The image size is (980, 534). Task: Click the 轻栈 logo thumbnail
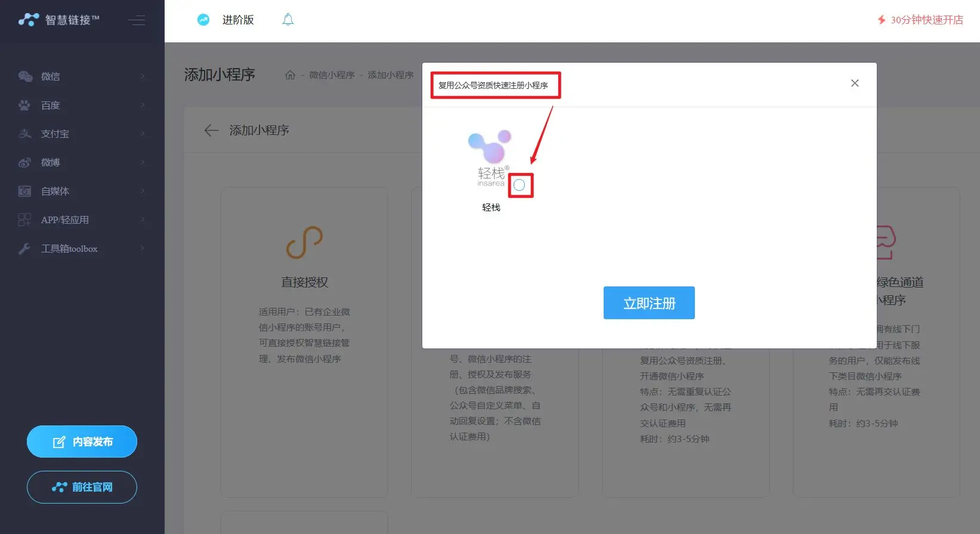[490, 158]
